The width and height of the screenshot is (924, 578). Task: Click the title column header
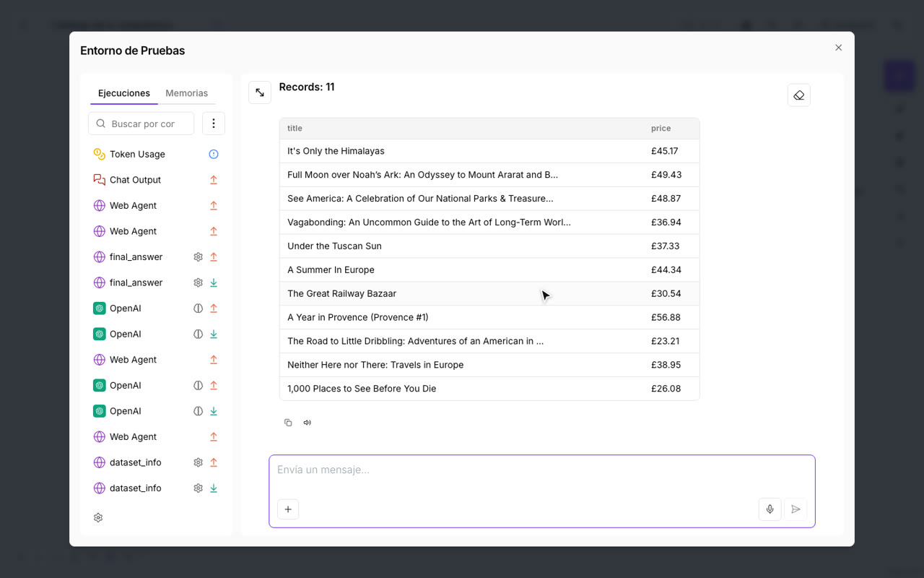[x=295, y=129]
